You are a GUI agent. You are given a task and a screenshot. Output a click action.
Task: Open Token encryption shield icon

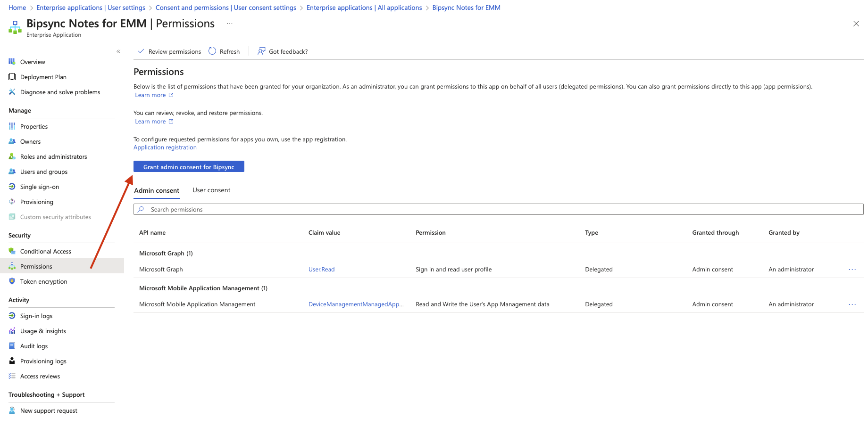click(x=12, y=281)
